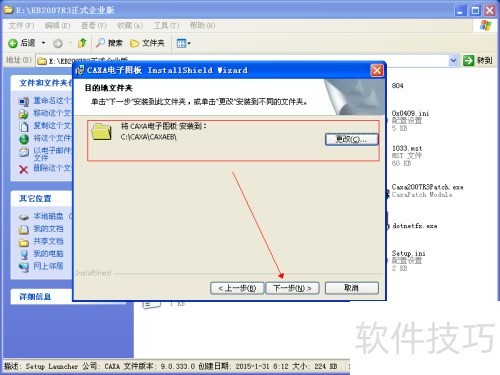Image resolution: width=500 pixels, height=375 pixels.
Task: Select the 804 item in file list
Action: coord(397,86)
